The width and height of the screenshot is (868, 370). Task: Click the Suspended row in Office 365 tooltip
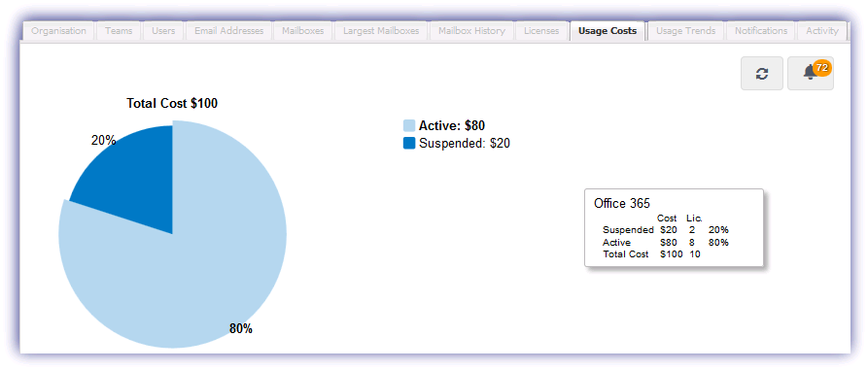[666, 230]
